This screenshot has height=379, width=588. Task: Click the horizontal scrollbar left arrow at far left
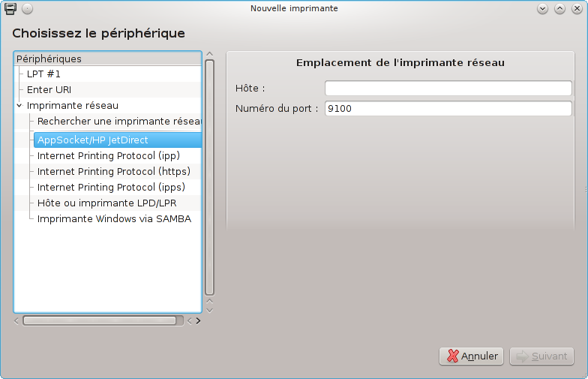16,321
